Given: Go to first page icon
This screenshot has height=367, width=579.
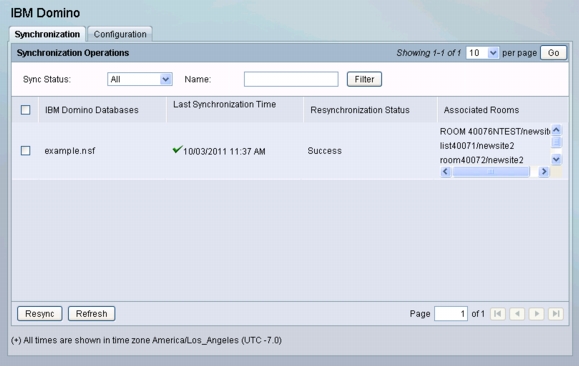Looking at the screenshot, I should coord(498,313).
